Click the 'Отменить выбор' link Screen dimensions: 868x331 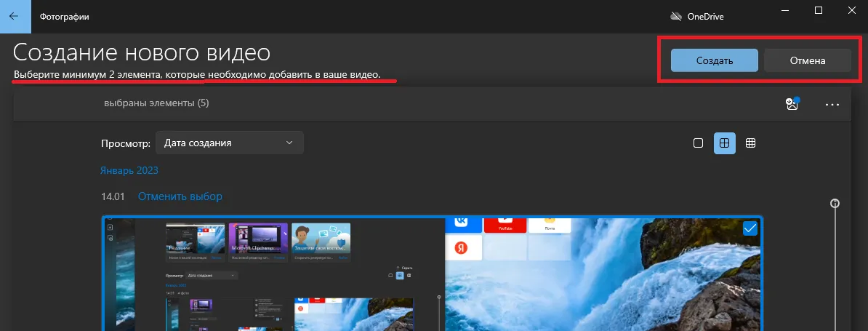[x=180, y=196]
